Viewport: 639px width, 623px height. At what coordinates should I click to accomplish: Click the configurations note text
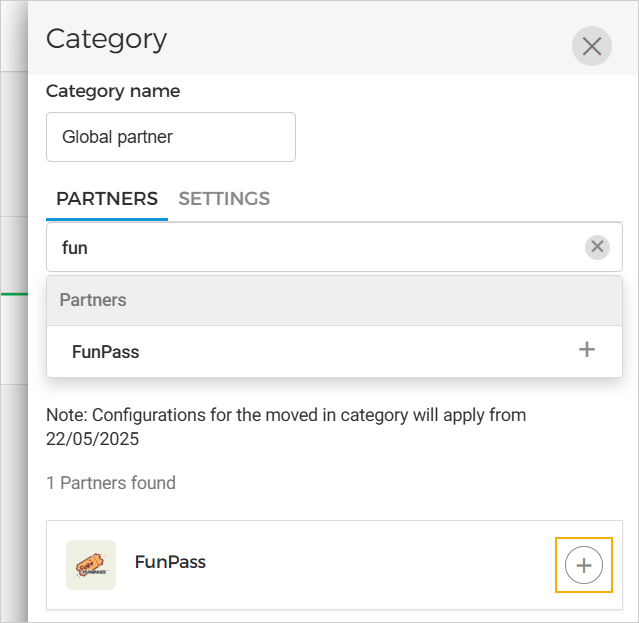click(286, 415)
